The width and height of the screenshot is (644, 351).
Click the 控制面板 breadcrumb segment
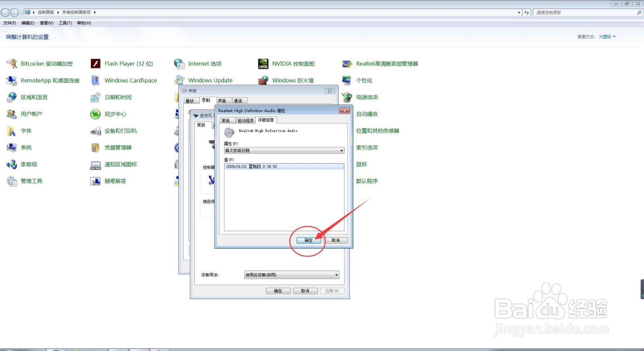(46, 12)
